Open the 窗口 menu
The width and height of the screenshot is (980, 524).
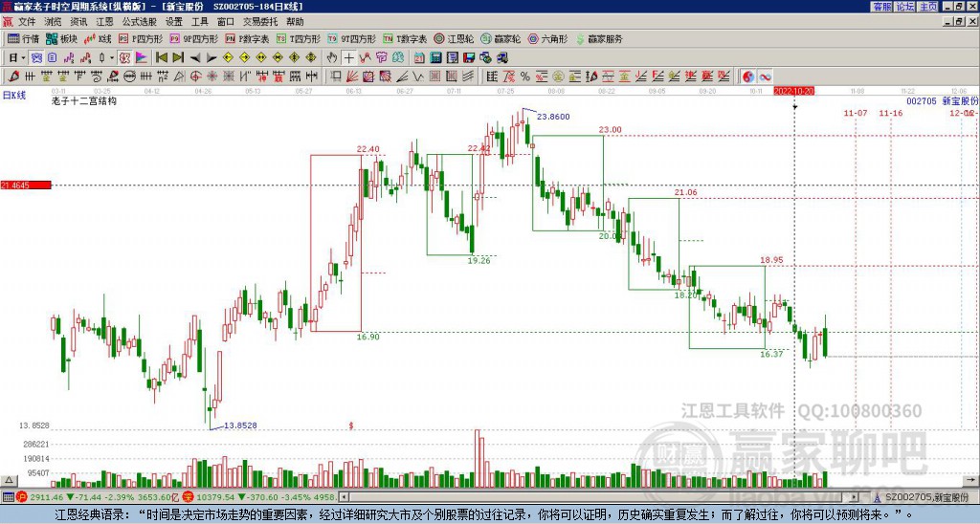point(226,22)
